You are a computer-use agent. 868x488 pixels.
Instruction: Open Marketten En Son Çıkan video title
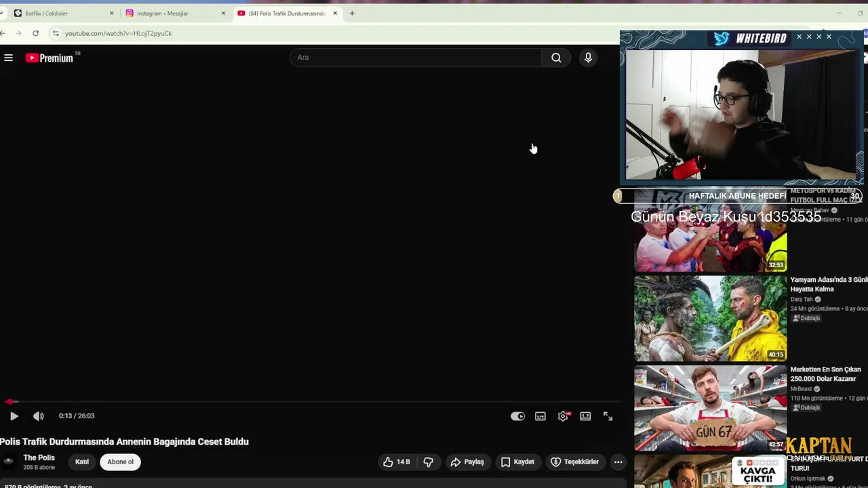pos(825,374)
